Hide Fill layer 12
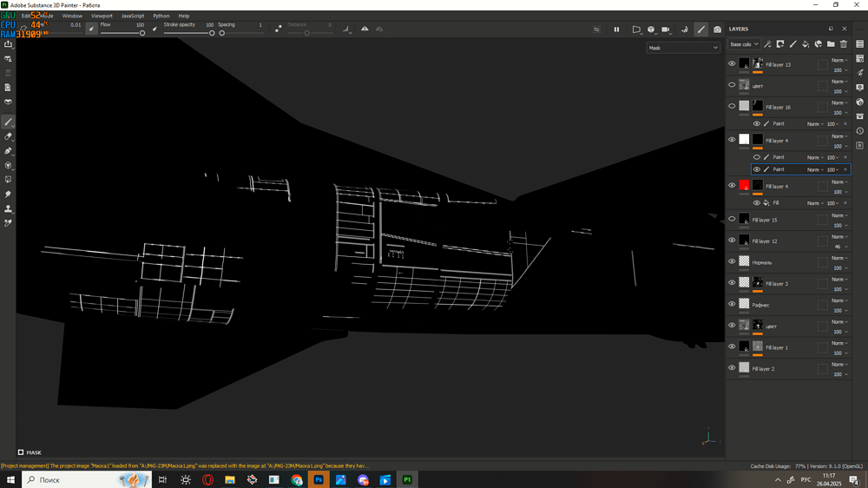868x488 pixels. [732, 241]
